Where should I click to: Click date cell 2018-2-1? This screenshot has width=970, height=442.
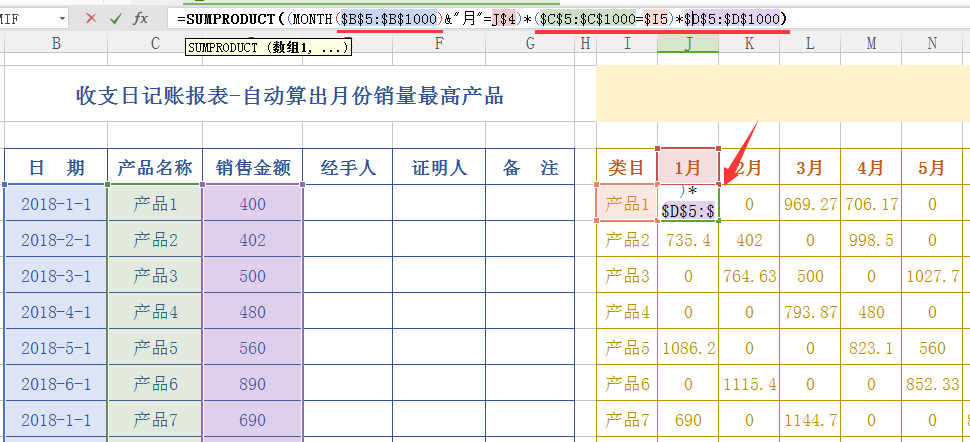(56, 240)
